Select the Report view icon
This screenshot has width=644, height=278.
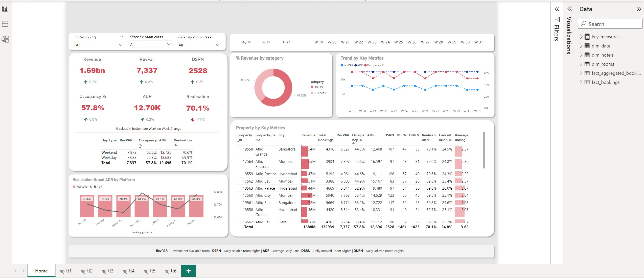coord(5,9)
